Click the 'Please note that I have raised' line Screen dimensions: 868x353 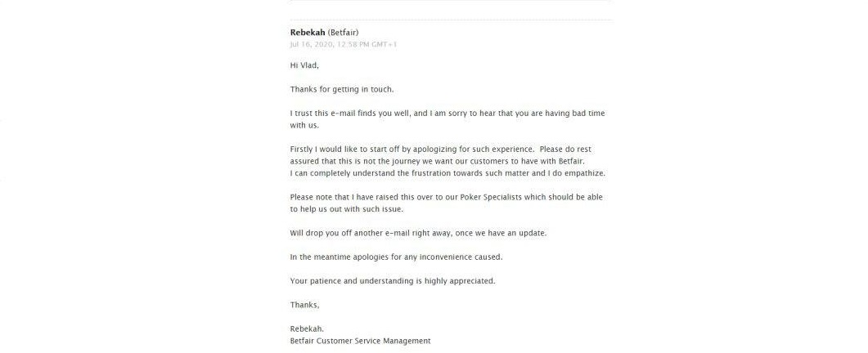pyautogui.click(x=446, y=197)
